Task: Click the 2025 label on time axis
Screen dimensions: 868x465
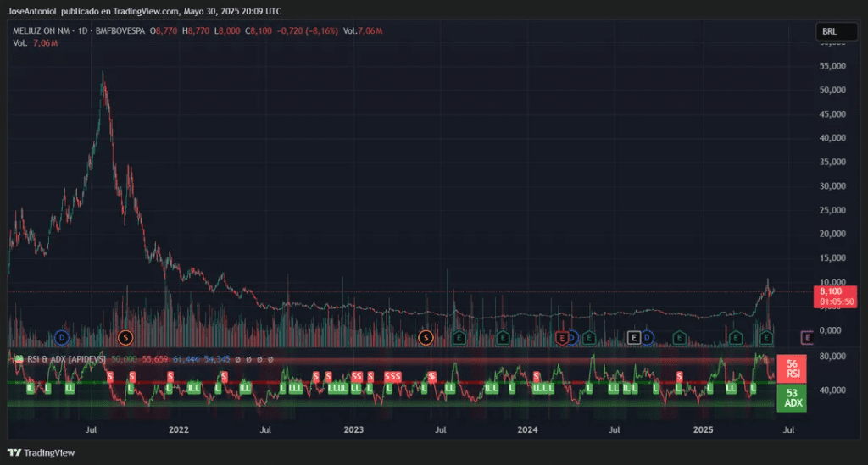Action: [x=703, y=429]
